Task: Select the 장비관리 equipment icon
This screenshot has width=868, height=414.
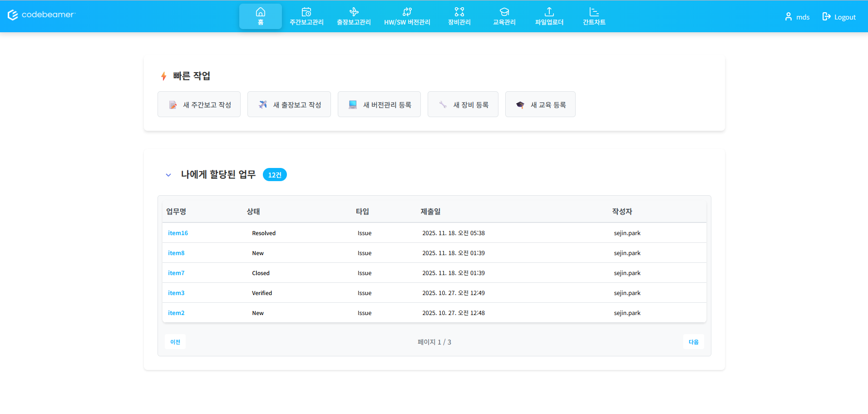Action: coord(459,11)
